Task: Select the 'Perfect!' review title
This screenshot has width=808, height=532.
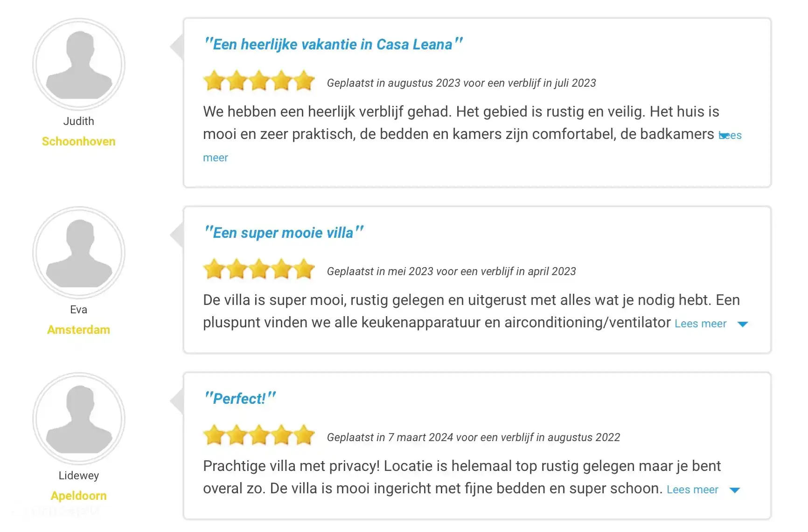Action: (x=240, y=399)
